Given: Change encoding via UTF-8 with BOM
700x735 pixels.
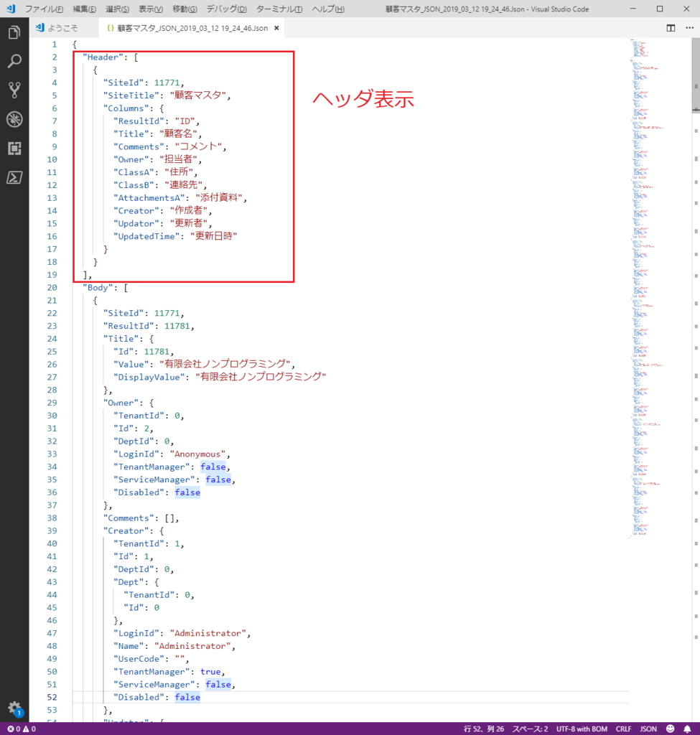Looking at the screenshot, I should click(582, 729).
